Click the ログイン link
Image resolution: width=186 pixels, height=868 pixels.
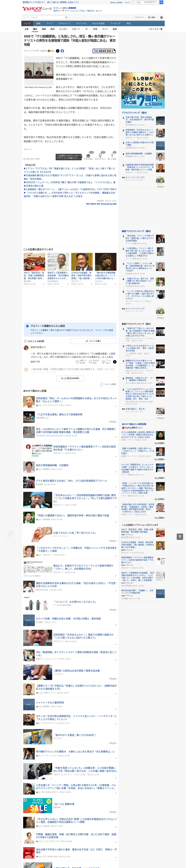[57, 11]
